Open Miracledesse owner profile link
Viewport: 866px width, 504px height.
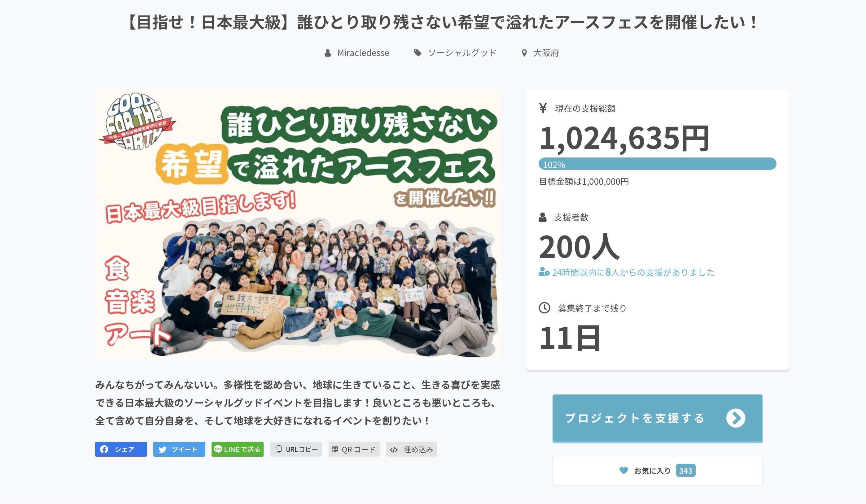coord(363,53)
